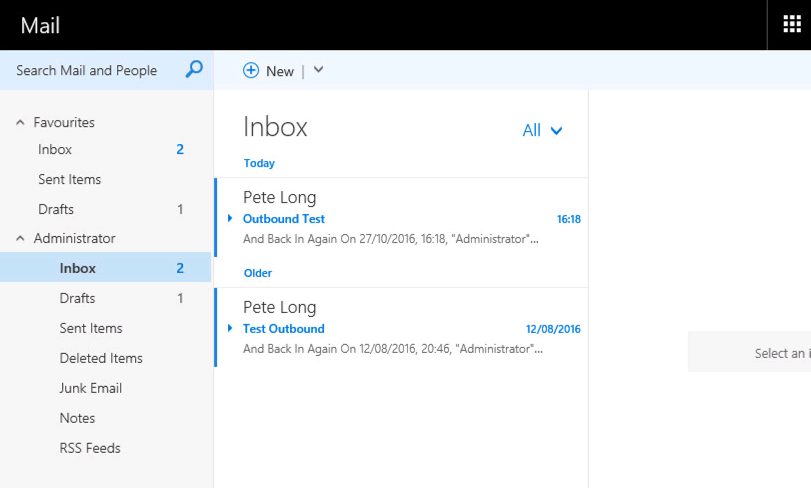Open Drafts under Administrator
811x488 pixels.
coord(77,298)
